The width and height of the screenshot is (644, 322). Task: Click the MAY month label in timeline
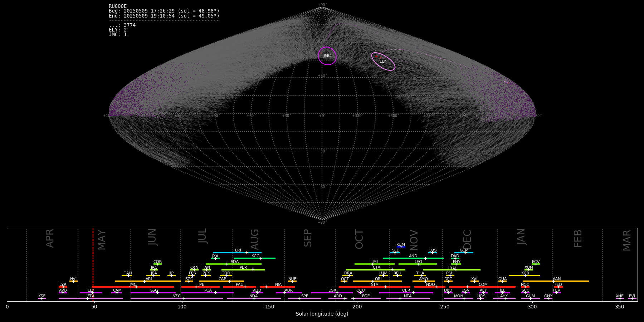(102, 239)
